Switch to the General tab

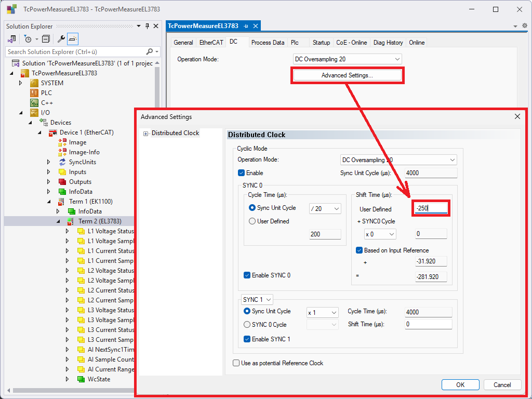pos(183,43)
